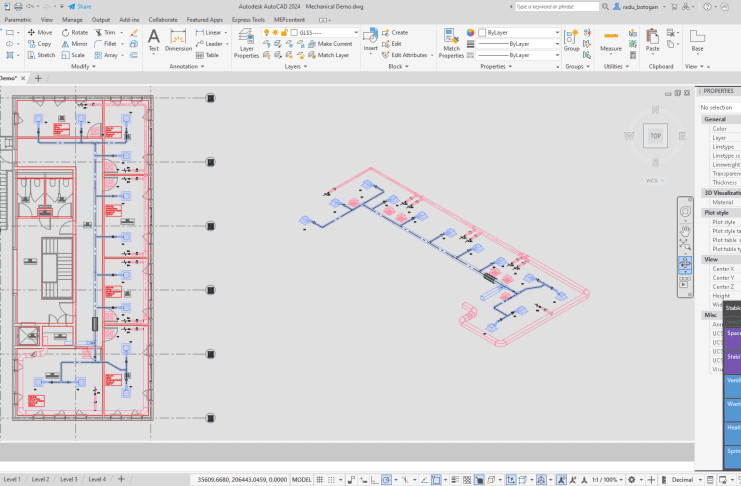This screenshot has width=741, height=486.
Task: Click the Share button
Action: coord(80,6)
